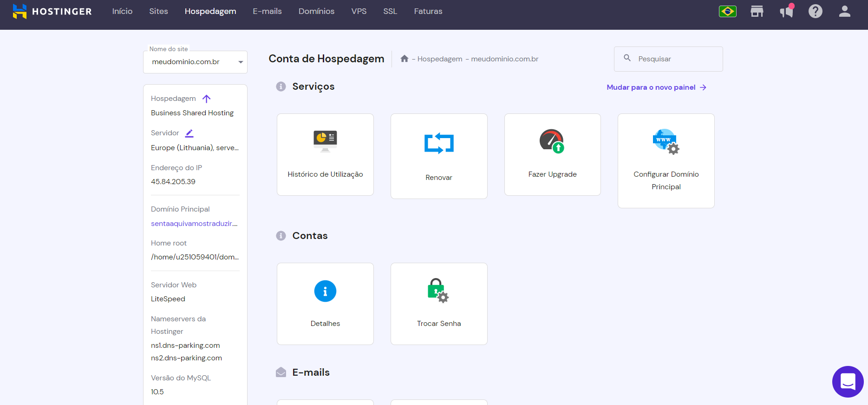Click Mudar para o novo painel link

(656, 87)
